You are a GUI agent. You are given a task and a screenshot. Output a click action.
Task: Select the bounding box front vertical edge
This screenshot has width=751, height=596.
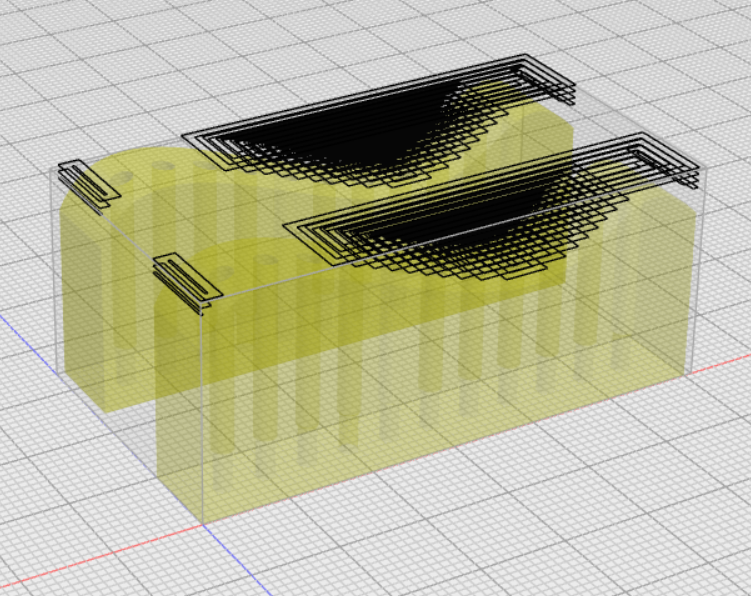204,420
